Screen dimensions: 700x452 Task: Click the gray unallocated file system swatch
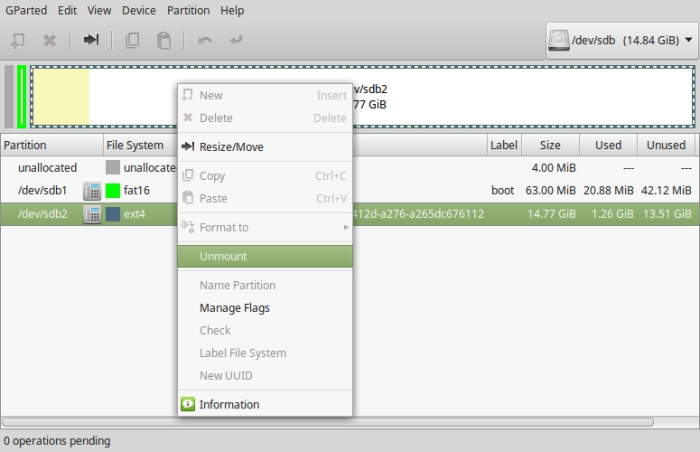pyautogui.click(x=112, y=167)
